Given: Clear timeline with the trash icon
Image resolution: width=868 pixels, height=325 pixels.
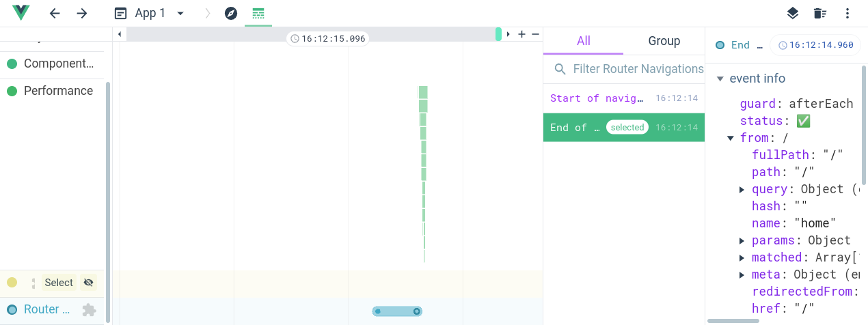Looking at the screenshot, I should (x=819, y=13).
